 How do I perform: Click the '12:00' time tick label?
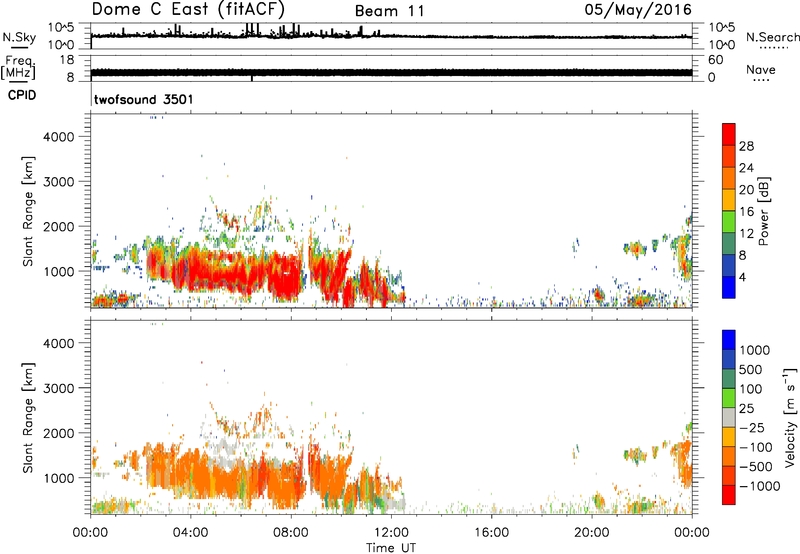pos(391,533)
